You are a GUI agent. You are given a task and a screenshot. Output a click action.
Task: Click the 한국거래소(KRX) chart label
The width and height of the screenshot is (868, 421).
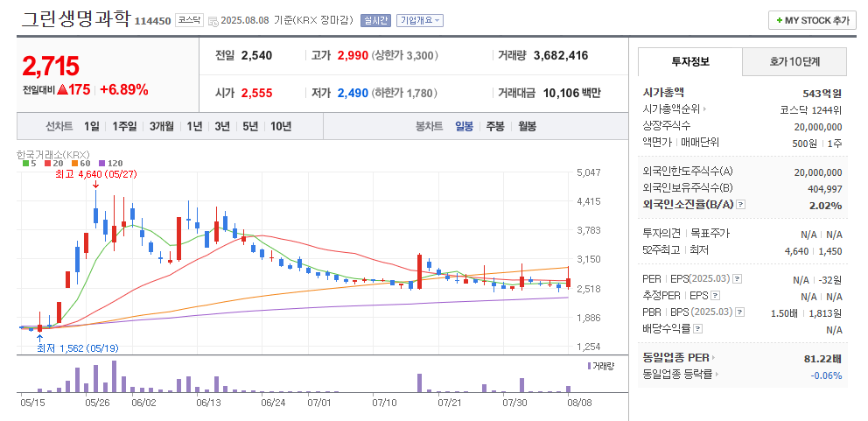point(53,154)
